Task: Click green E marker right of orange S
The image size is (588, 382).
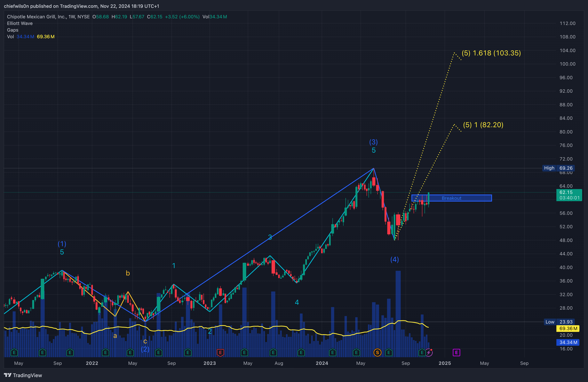Action: [x=389, y=353]
